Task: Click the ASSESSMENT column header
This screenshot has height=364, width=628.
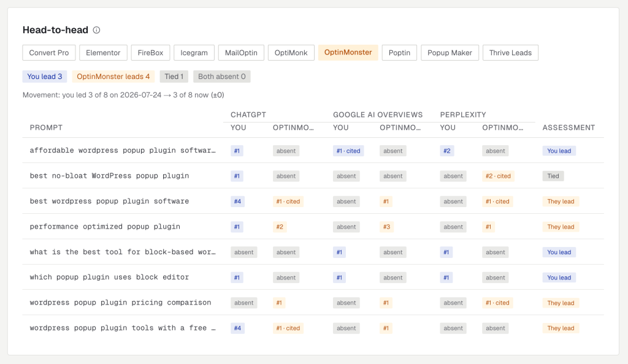Action: [x=569, y=127]
